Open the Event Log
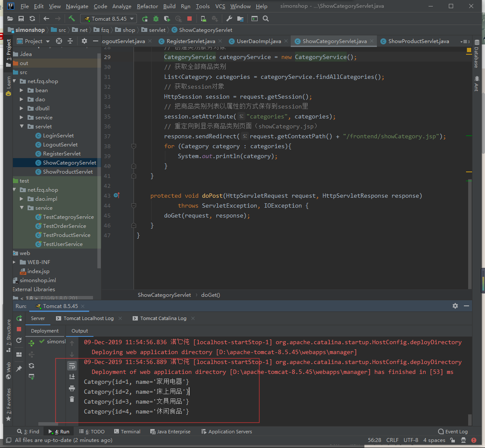This screenshot has width=485, height=448. tap(453, 432)
